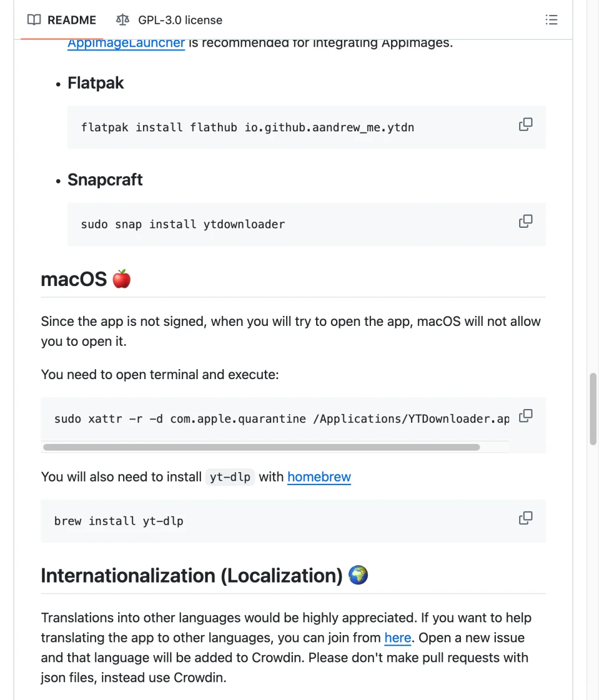Click the Snapcraft list heading

pyautogui.click(x=105, y=180)
